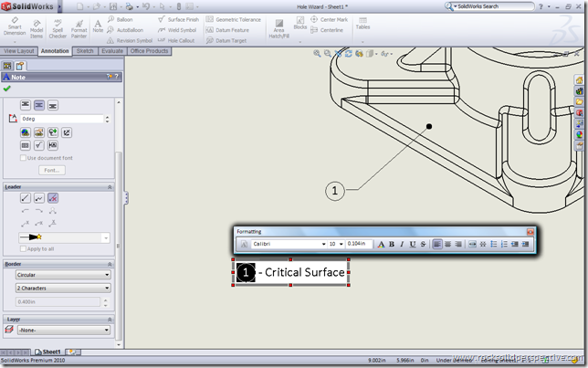This screenshot has height=368, width=588.
Task: Insert a Weld Symbol
Action: (x=177, y=30)
